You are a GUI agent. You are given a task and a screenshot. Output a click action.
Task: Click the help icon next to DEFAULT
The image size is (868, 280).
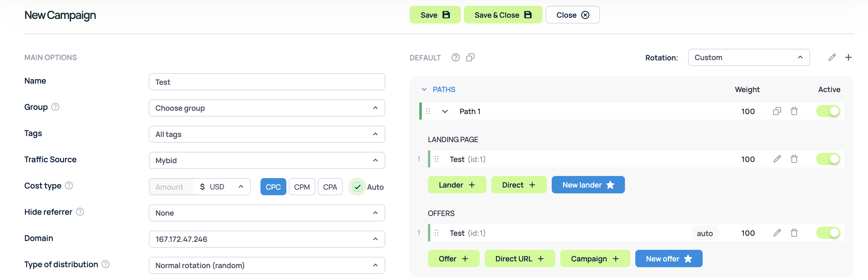pos(455,57)
